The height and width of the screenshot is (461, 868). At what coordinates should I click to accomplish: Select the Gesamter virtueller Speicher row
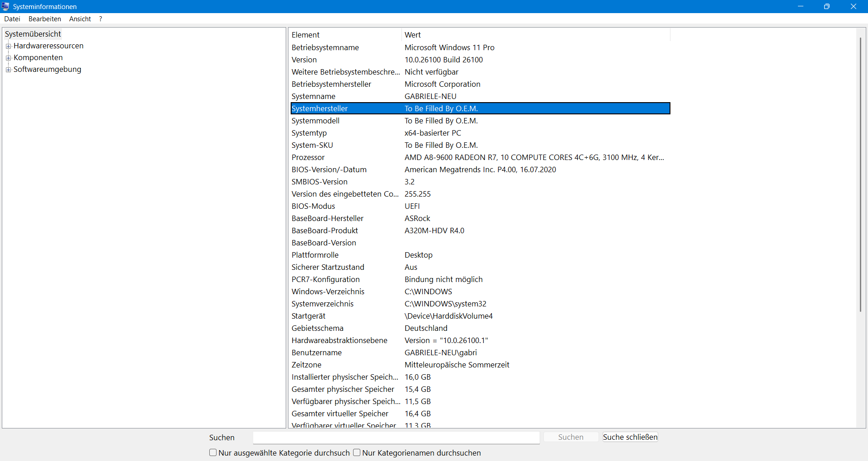click(480, 414)
